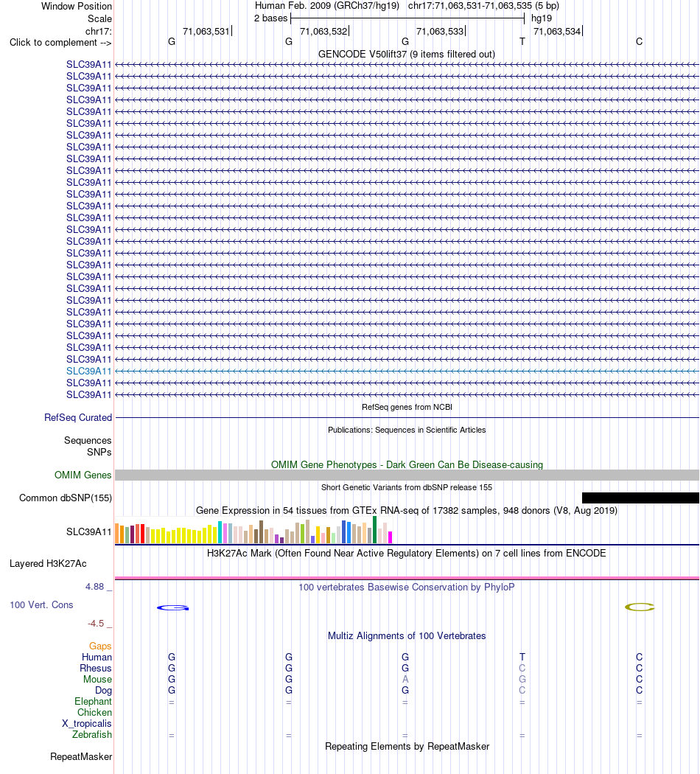Select the light blue SLC39A11 transcript label
Screen dimensions: 700x774
[89, 372]
